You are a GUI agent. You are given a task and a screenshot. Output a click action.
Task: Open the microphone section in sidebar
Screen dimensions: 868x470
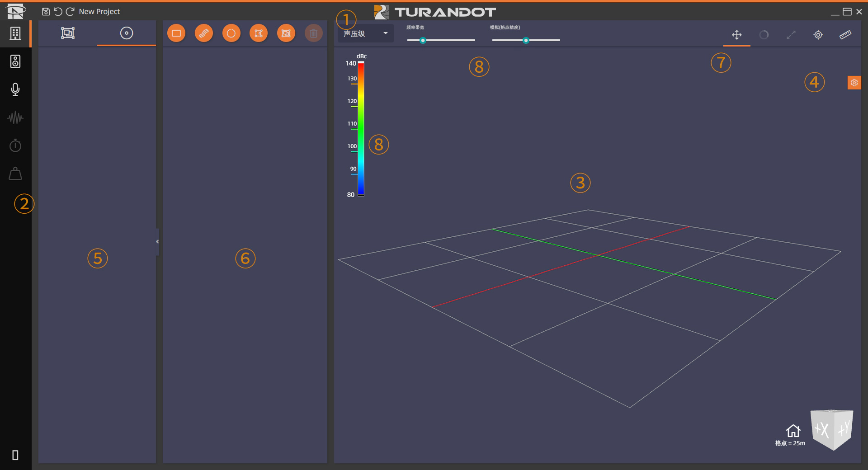click(x=15, y=89)
